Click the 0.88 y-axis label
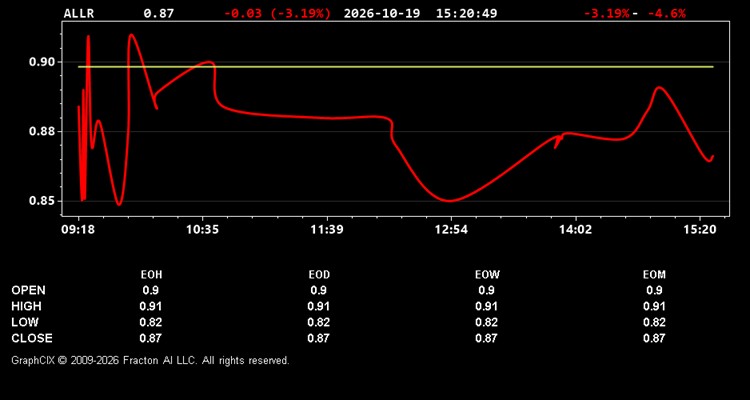 [43, 131]
